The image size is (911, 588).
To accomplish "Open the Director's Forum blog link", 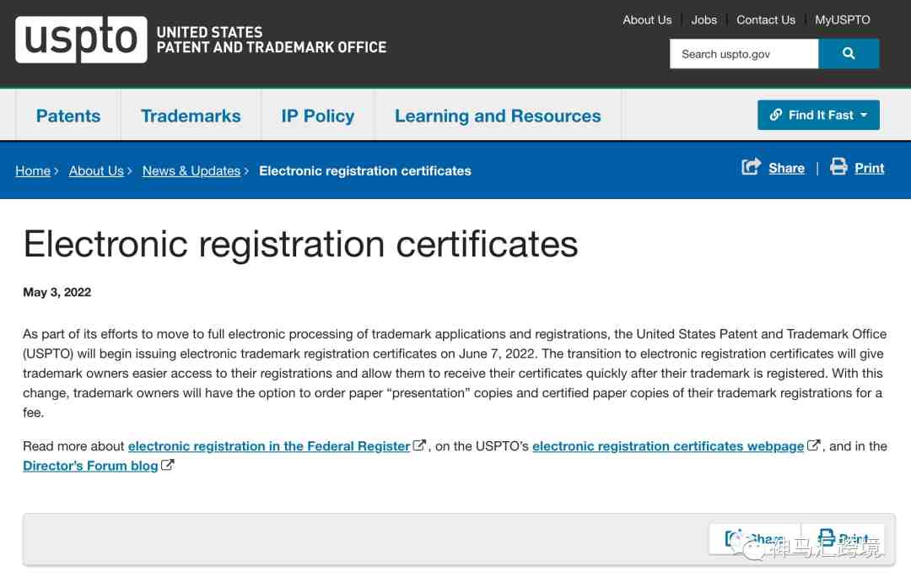I will coord(90,466).
